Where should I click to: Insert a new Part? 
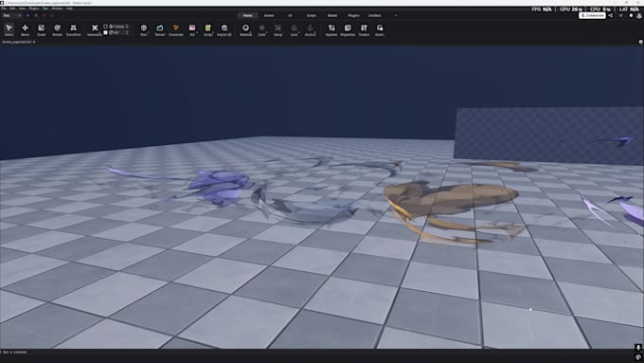coord(144,29)
